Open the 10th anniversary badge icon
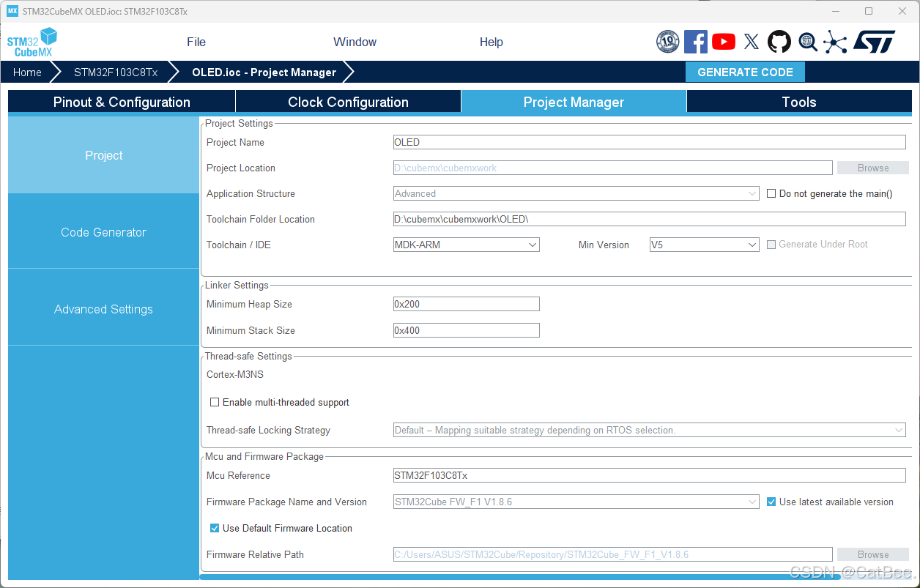Viewport: 920px width, 588px height. 667,42
